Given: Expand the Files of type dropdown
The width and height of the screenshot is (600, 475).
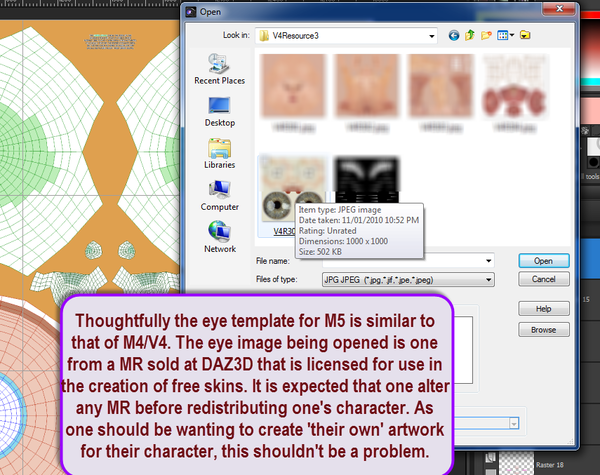Looking at the screenshot, I should [x=489, y=280].
